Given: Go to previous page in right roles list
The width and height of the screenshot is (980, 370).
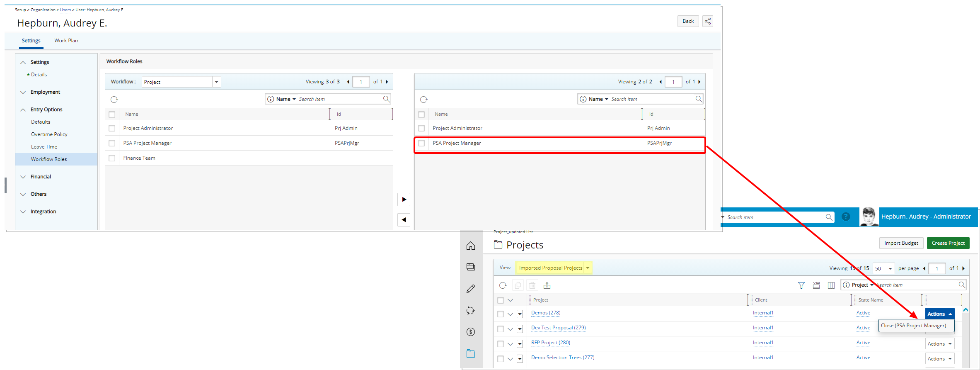Looking at the screenshot, I should pyautogui.click(x=661, y=82).
